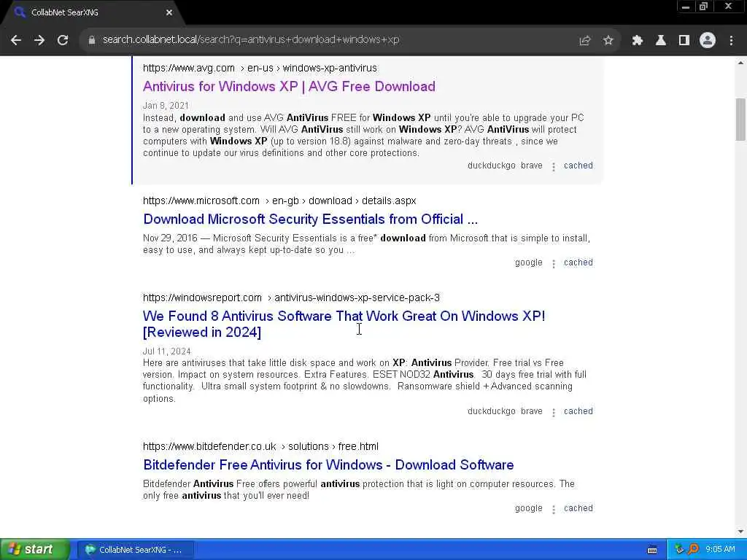Click the on-screen keyboard tray icon
The height and width of the screenshot is (560, 747).
coord(652,550)
